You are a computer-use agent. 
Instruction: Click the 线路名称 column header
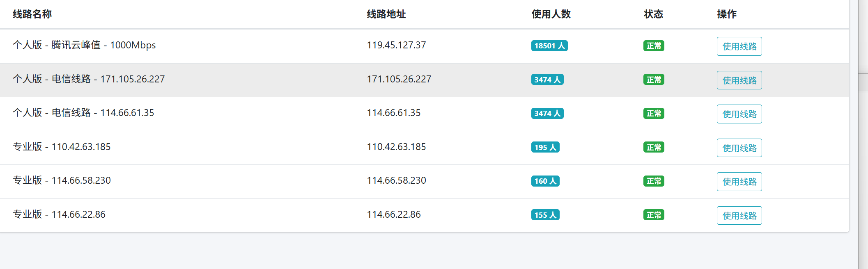pos(32,14)
